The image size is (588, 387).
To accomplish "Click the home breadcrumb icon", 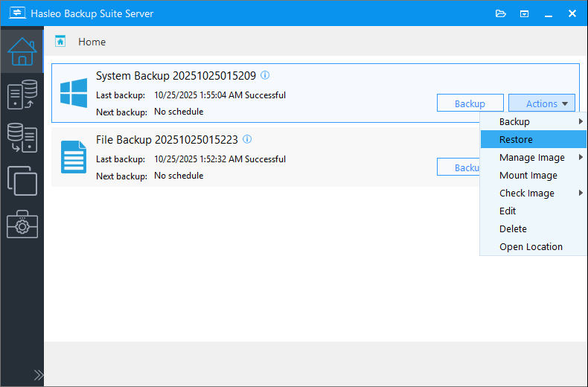I will [x=60, y=41].
